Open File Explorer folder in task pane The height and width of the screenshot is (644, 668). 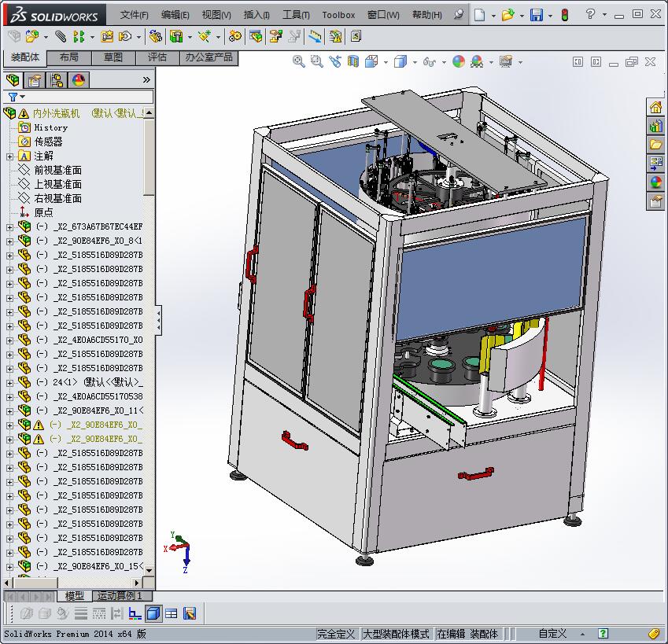coord(655,144)
